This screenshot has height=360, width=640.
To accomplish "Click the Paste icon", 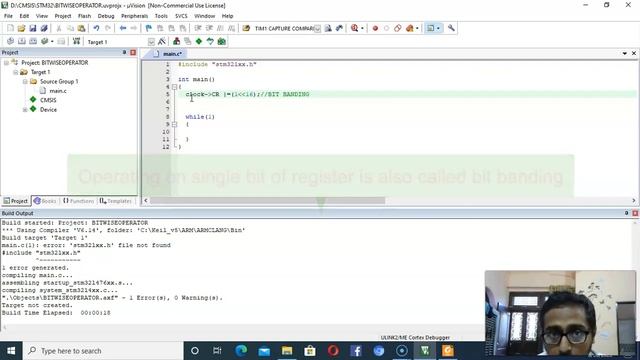I will click(x=82, y=28).
